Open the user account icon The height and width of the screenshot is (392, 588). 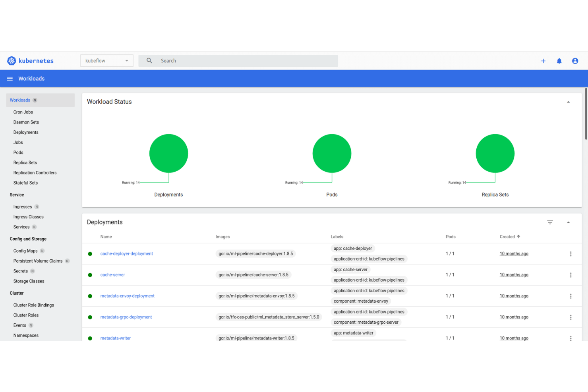point(575,61)
